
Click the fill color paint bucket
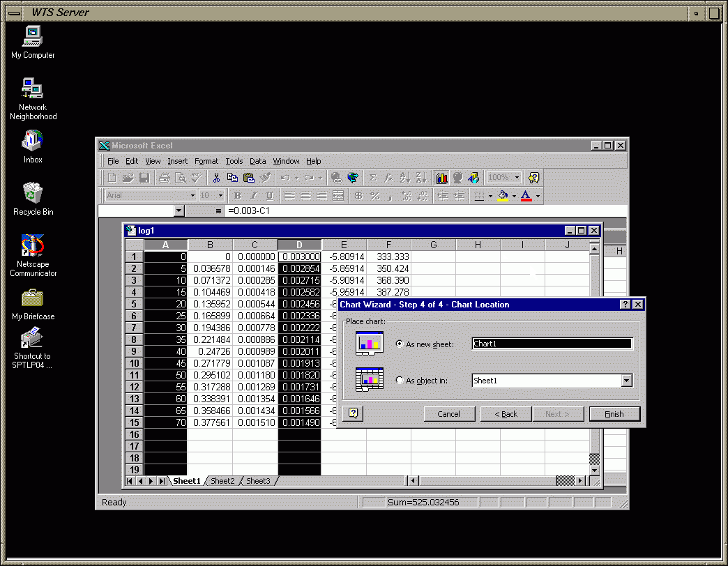503,196
